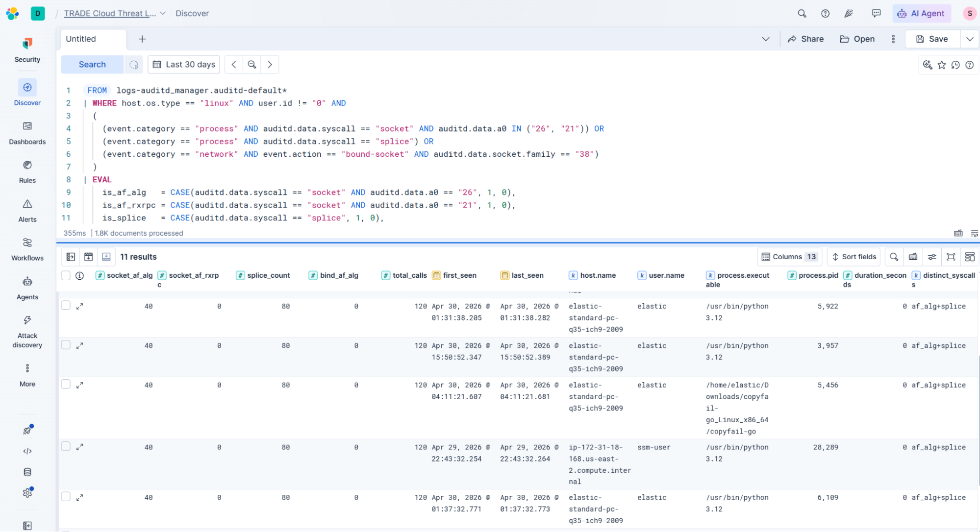Add query to favorites with the star icon
Viewport: 980px width, 532px height.
(941, 65)
